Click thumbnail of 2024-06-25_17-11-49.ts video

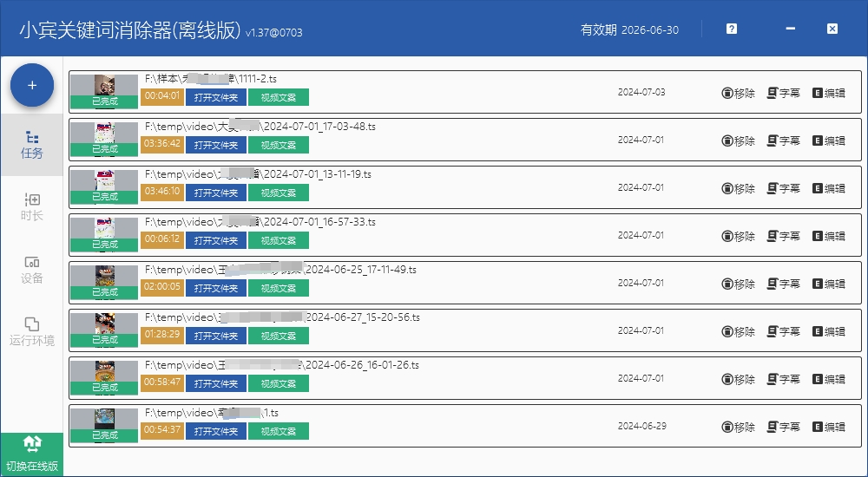click(x=104, y=277)
